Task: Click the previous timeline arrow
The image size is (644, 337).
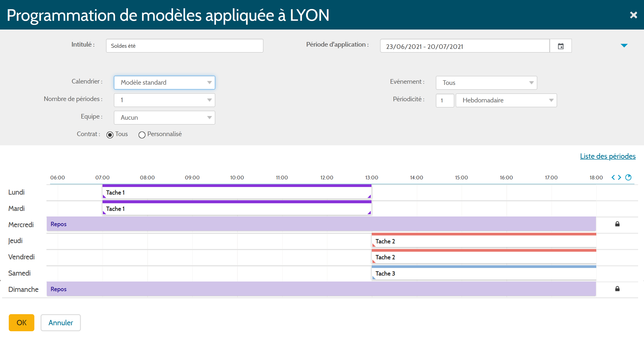Action: click(x=613, y=177)
